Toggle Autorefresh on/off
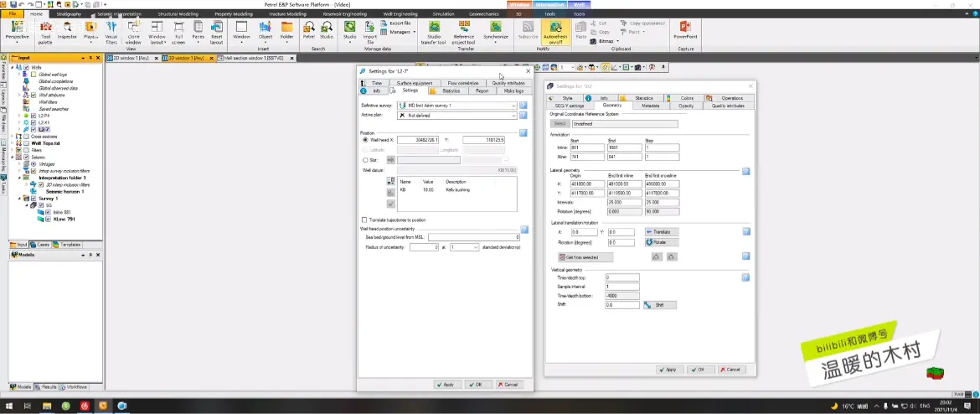The width and height of the screenshot is (980, 414). point(555,32)
